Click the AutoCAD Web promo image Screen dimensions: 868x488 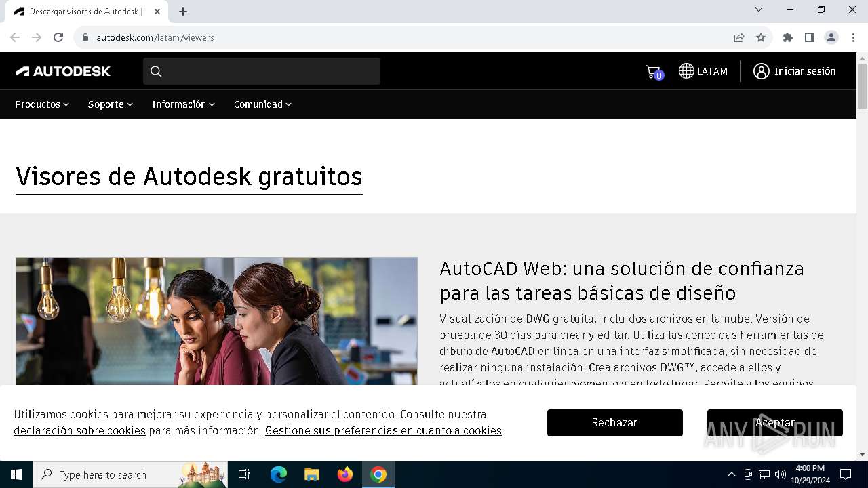[216, 321]
